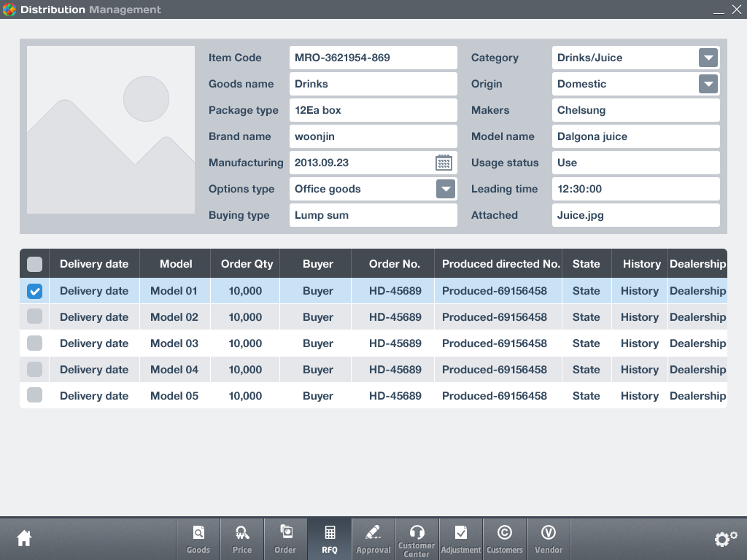Viewport: 747px width, 560px height.
Task: View History for the Model 02 row
Action: (639, 316)
